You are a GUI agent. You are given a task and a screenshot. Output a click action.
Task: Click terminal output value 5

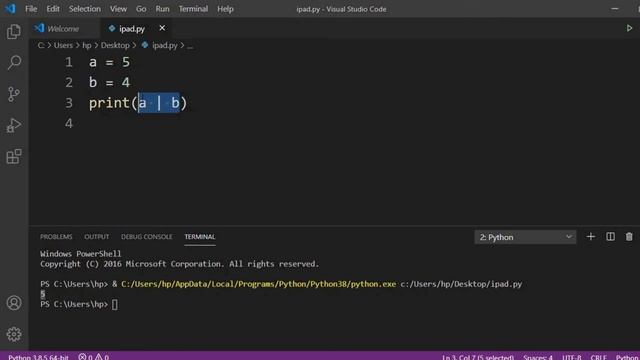coord(42,294)
